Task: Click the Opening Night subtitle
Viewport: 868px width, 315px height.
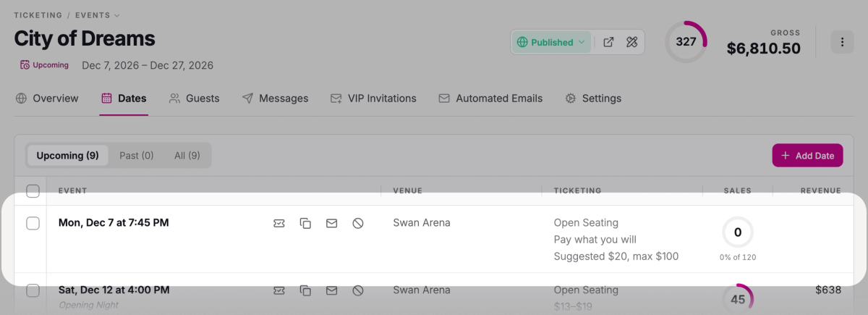Action: (x=88, y=306)
